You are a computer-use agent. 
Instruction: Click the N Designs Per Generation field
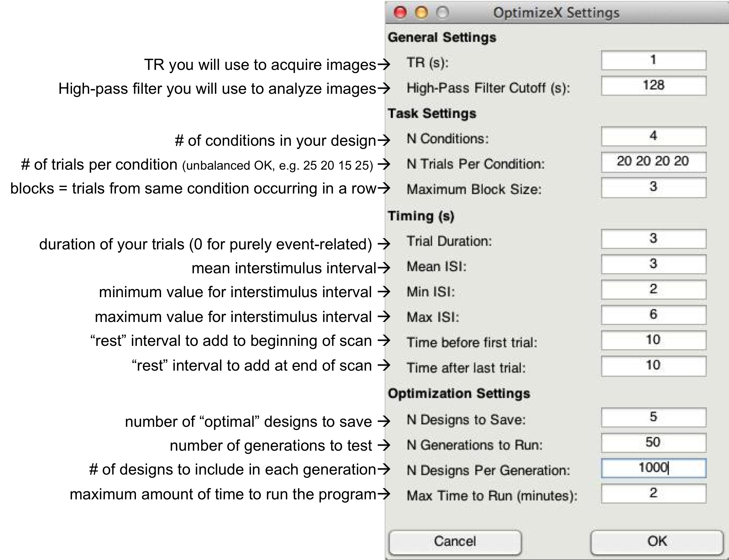[653, 468]
